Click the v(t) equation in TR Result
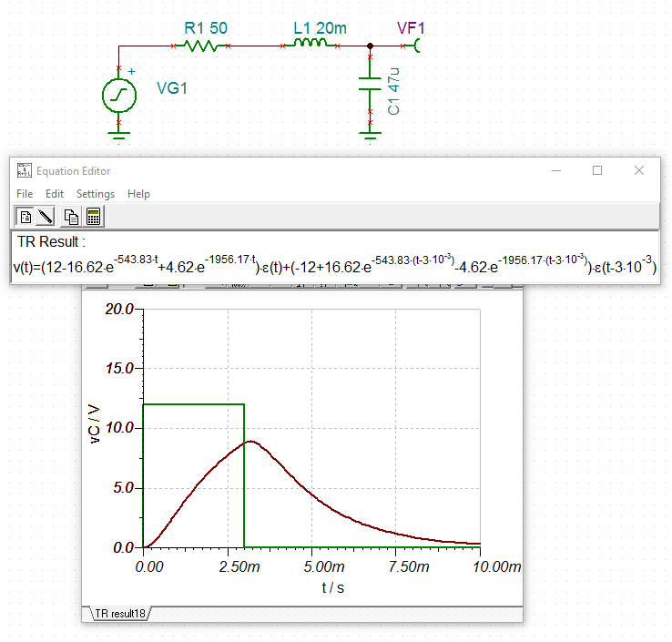The height and width of the screenshot is (642, 672). 328,266
